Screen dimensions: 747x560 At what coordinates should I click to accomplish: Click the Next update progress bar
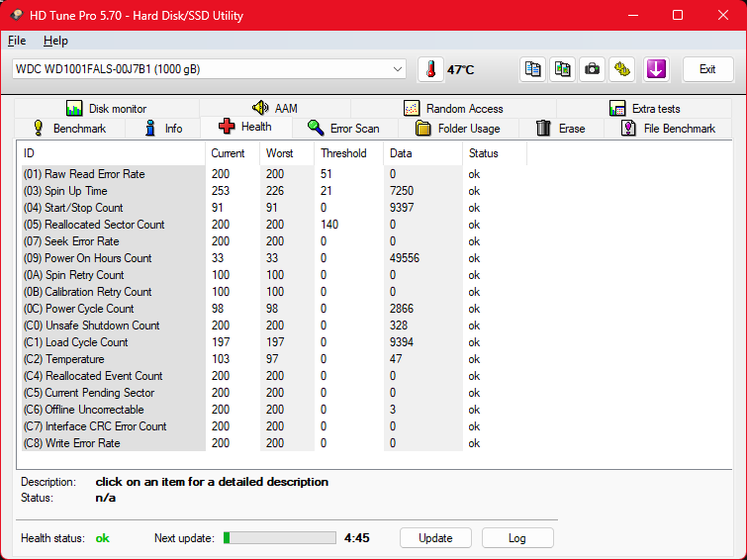tap(279, 538)
